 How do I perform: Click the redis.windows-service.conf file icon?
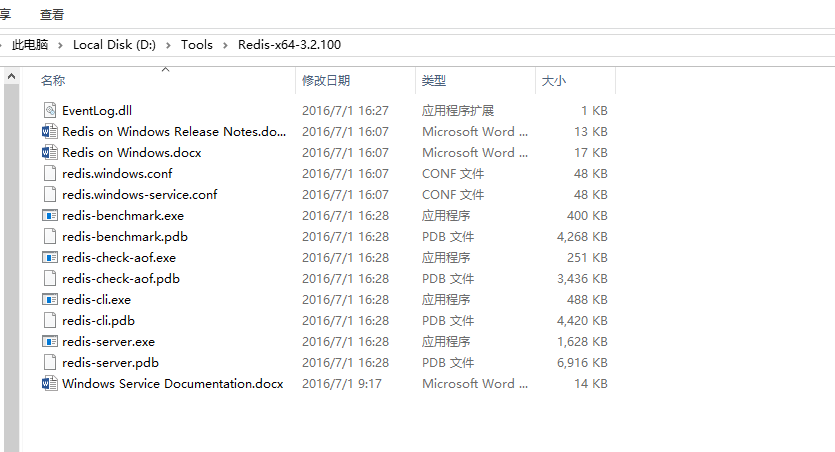50,194
